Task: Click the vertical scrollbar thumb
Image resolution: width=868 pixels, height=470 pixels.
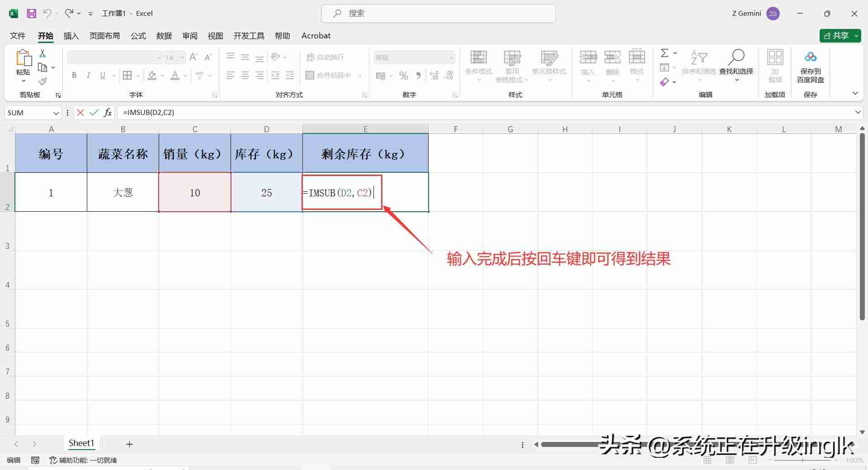Action: [862, 226]
